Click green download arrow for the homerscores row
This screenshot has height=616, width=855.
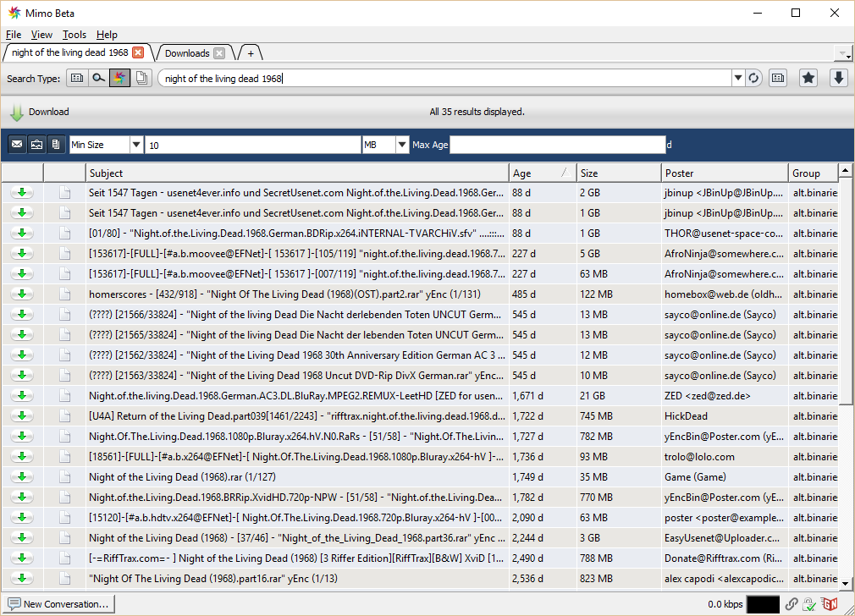tap(22, 294)
